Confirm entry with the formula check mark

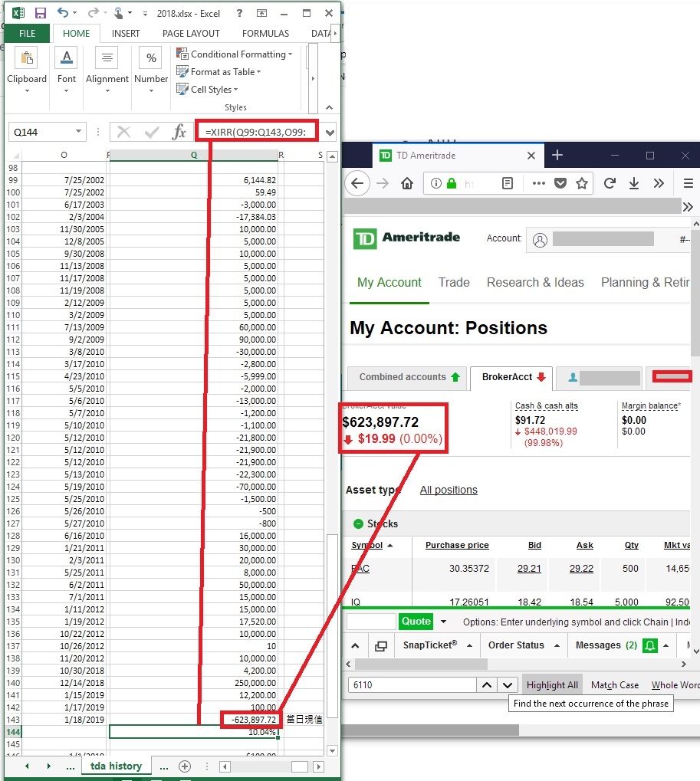(152, 132)
